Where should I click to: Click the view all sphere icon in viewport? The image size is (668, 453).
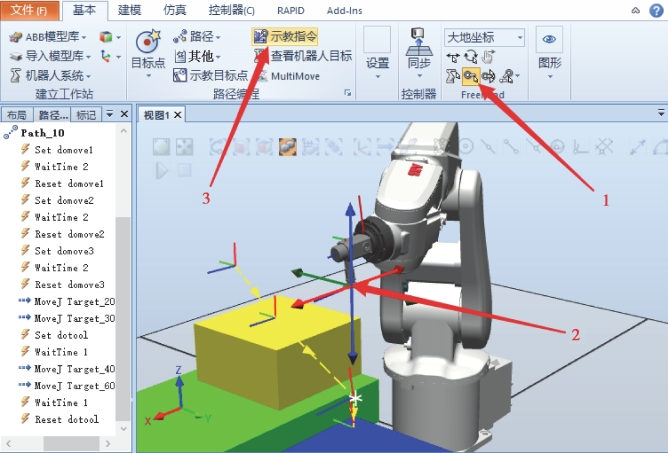click(161, 147)
